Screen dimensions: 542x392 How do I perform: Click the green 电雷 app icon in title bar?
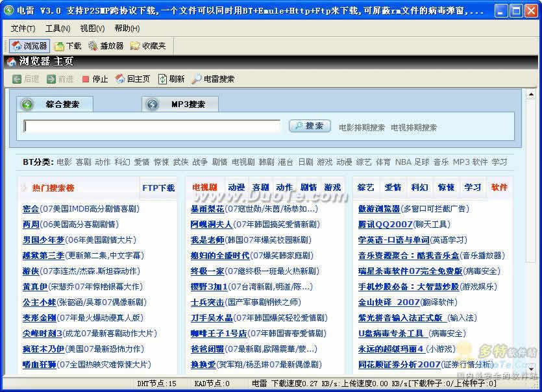coord(8,10)
